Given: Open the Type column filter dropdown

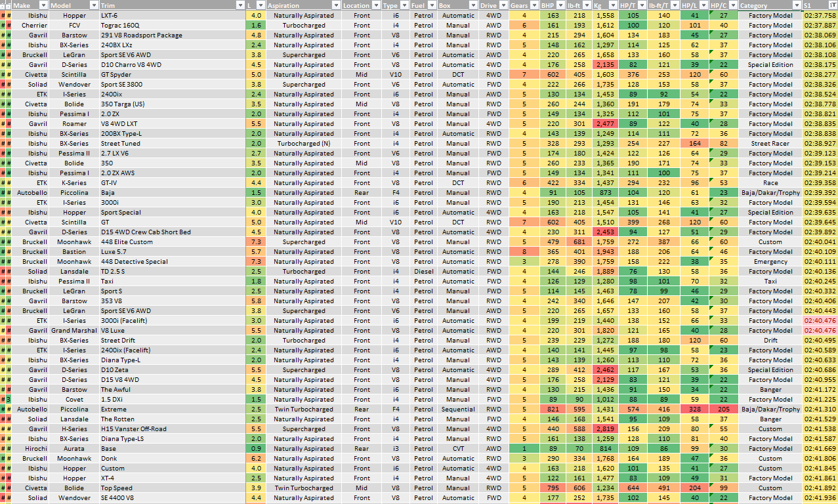Looking at the screenshot, I should coord(405,5).
